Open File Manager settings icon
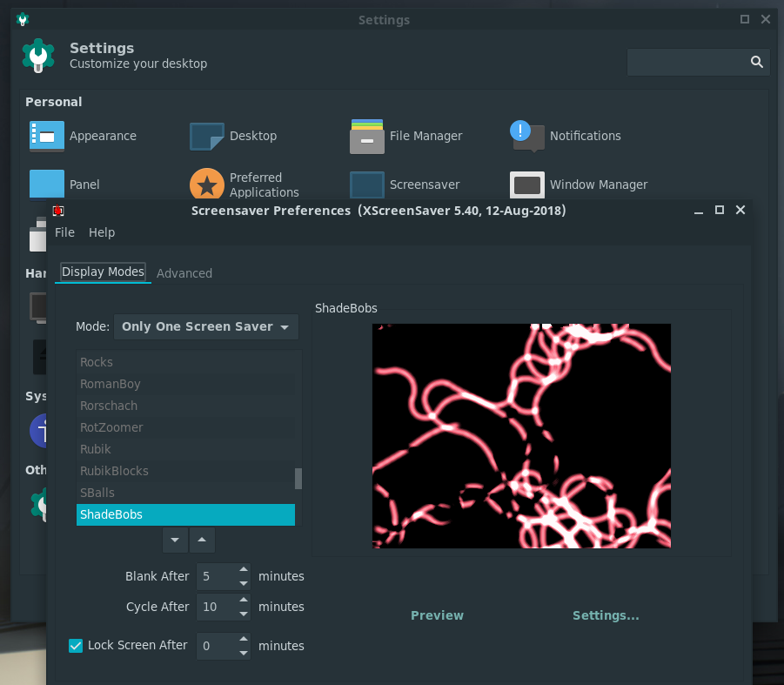The image size is (784, 685). pyautogui.click(x=367, y=136)
